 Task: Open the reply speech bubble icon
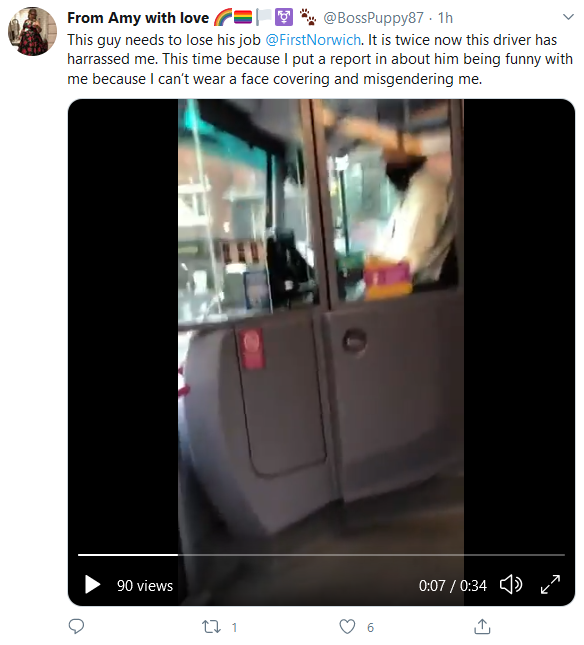(x=76, y=626)
